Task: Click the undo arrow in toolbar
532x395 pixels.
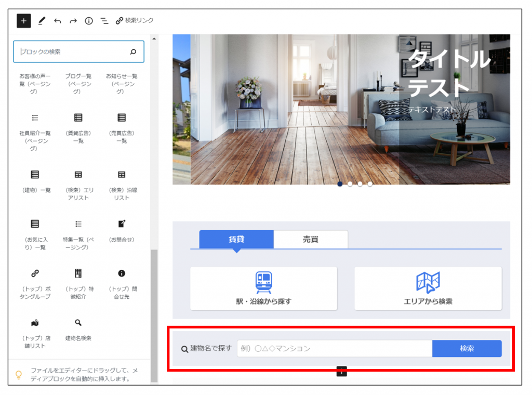Action: coord(58,21)
